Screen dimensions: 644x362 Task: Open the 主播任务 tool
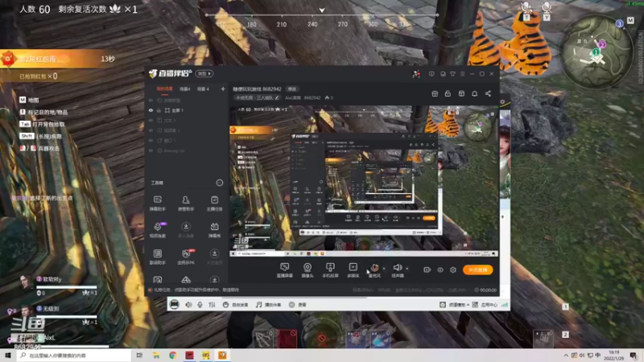214,204
